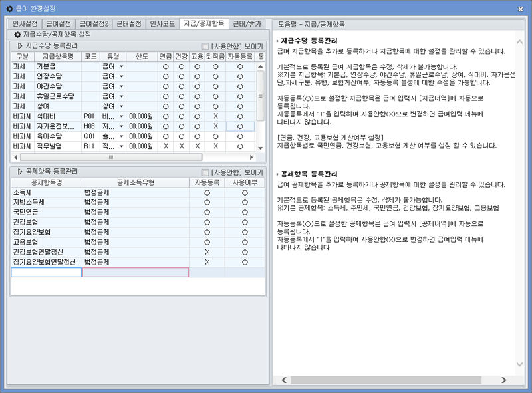
Task: Click the 지급수당/공제항목 설정 gear icon
Action: tap(16, 36)
